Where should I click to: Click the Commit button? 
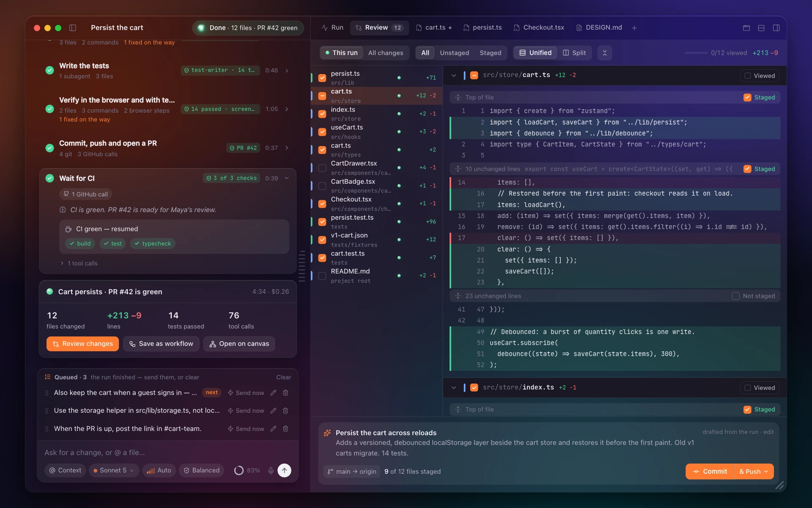coord(710,472)
